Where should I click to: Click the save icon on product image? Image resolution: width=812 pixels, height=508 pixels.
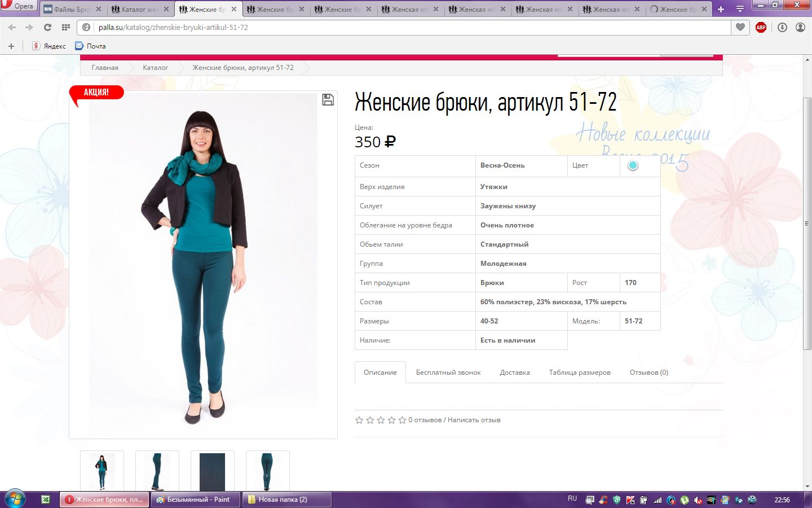[328, 100]
